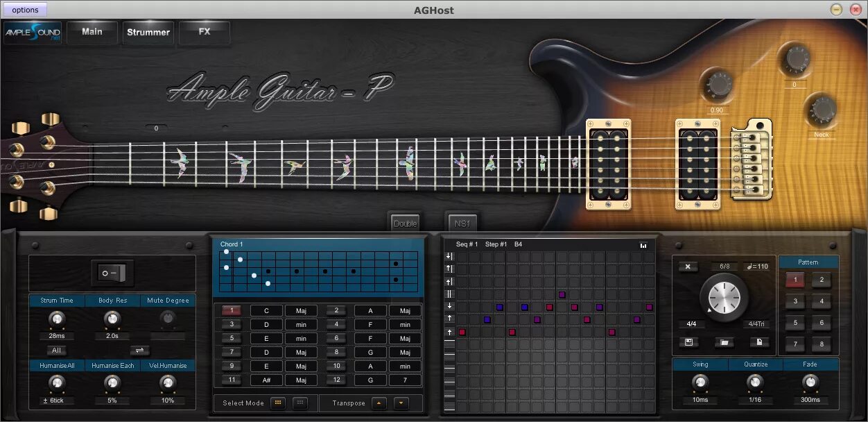Switch to the FX tab

click(x=205, y=32)
